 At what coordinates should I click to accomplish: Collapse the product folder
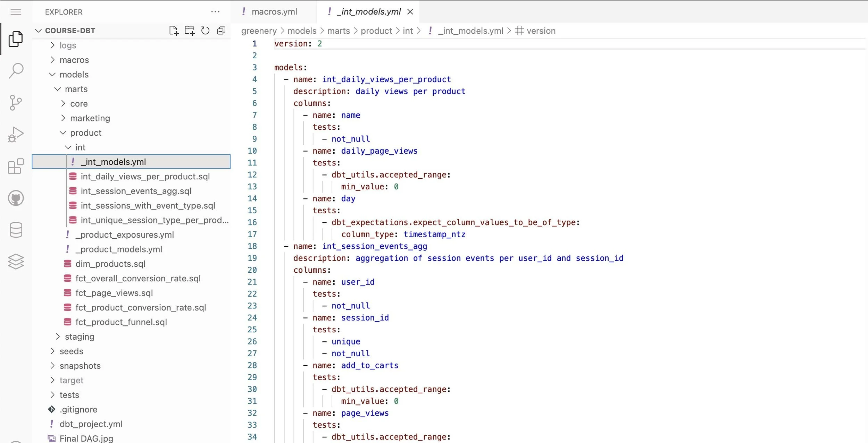click(x=85, y=133)
